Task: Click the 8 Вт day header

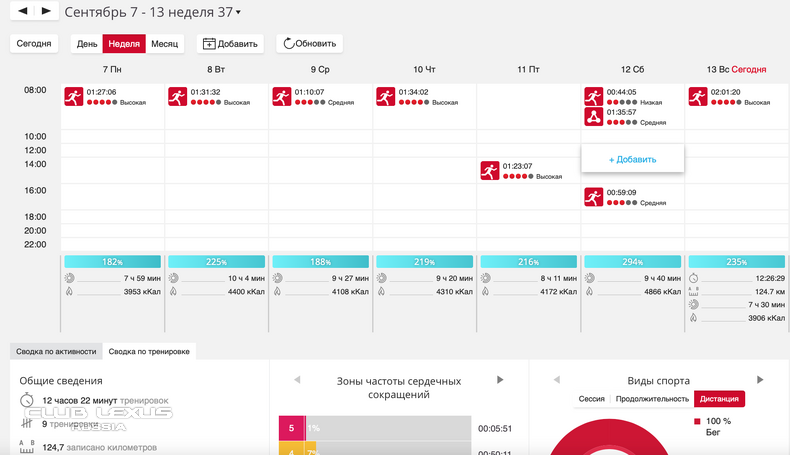Action: (x=216, y=70)
